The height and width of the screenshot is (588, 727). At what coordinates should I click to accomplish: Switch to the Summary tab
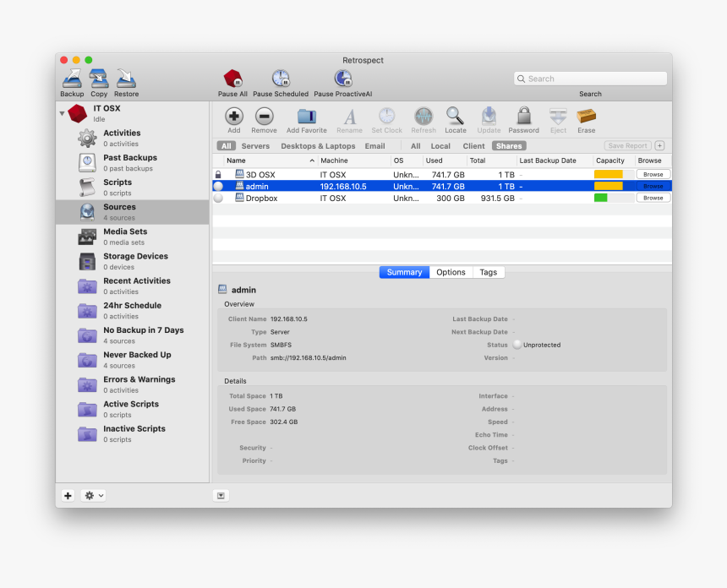[404, 272]
